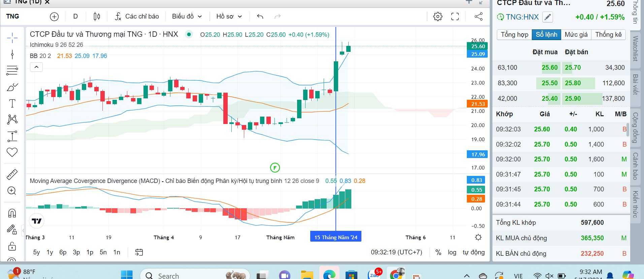
Task: Open the chart patterns tool
Action: (x=12, y=119)
